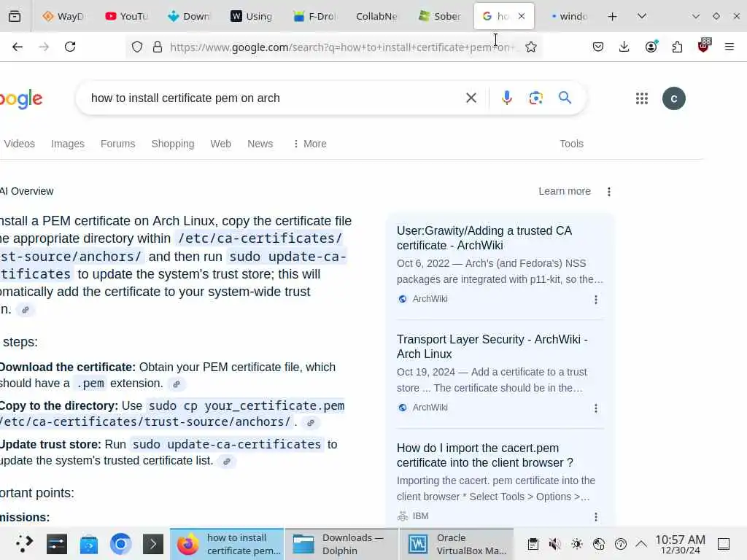This screenshot has height=560, width=747.
Task: Switch to the Downloads tab
Action: pos(189,16)
